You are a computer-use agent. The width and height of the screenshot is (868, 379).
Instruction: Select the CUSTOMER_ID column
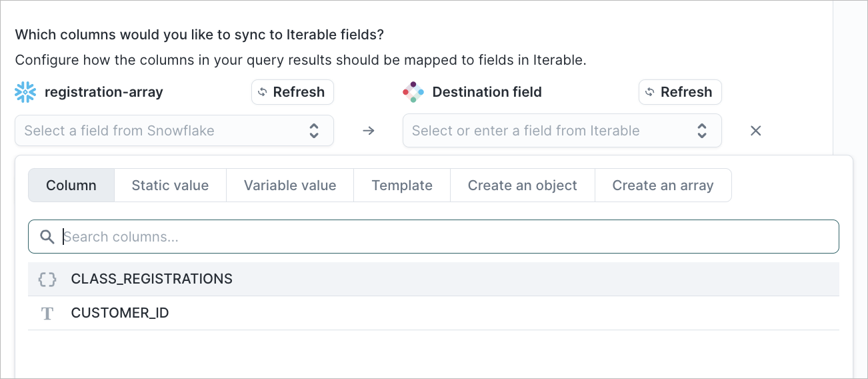pos(433,313)
